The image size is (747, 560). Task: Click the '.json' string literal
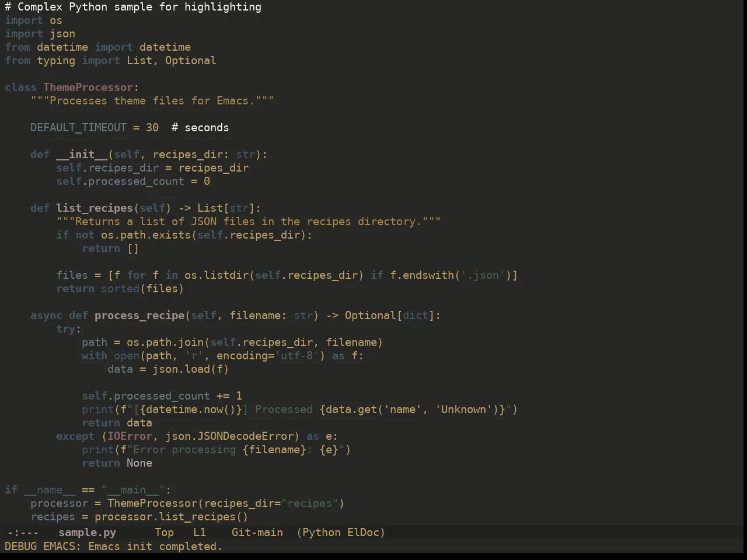pyautogui.click(x=482, y=275)
